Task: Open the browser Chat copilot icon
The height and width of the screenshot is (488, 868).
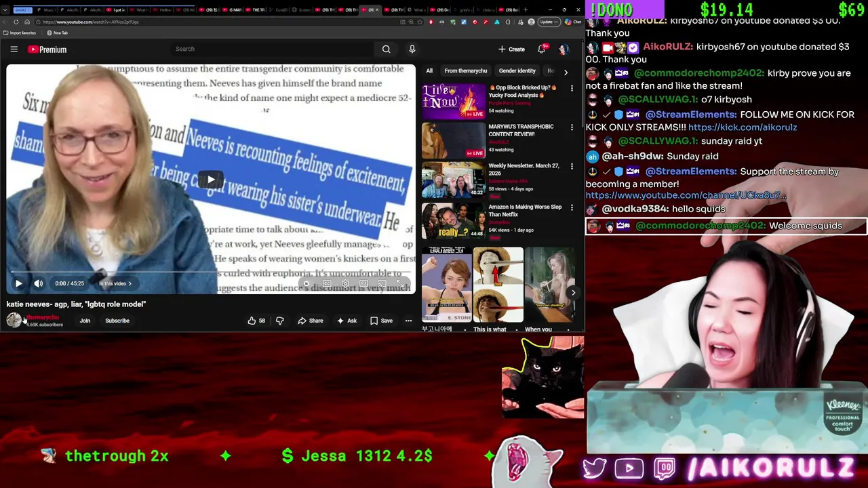Action: [x=572, y=22]
